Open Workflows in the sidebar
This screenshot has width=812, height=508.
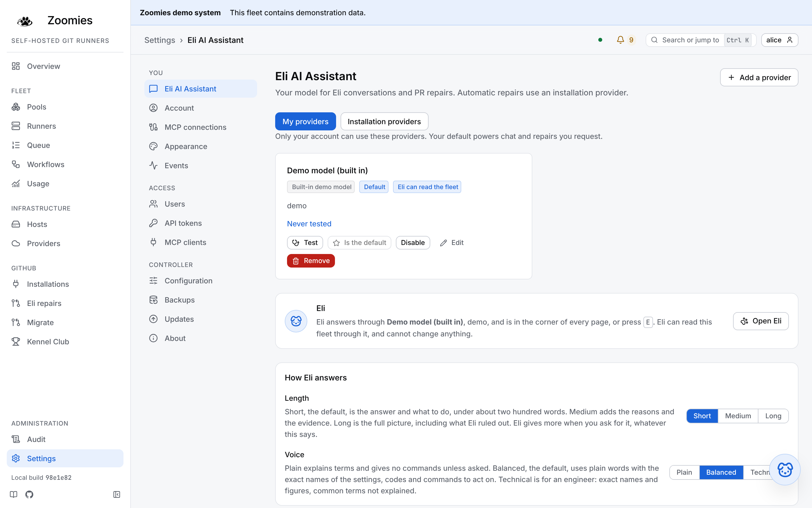[x=65, y=164]
